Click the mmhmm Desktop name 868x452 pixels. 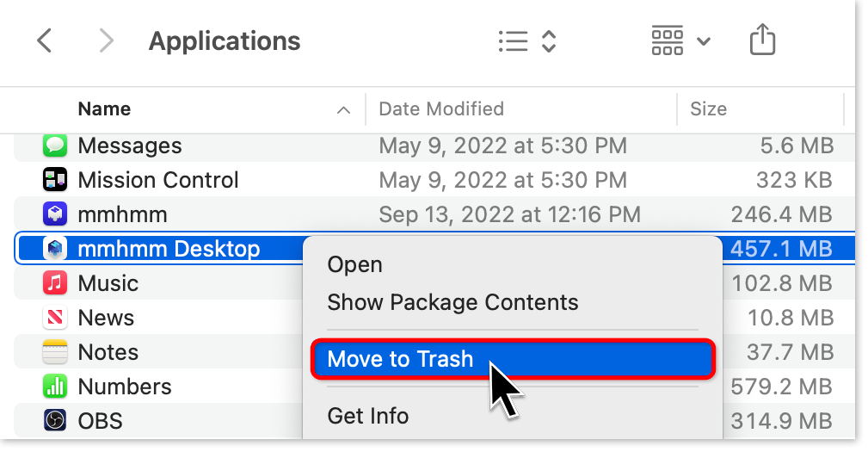click(169, 249)
